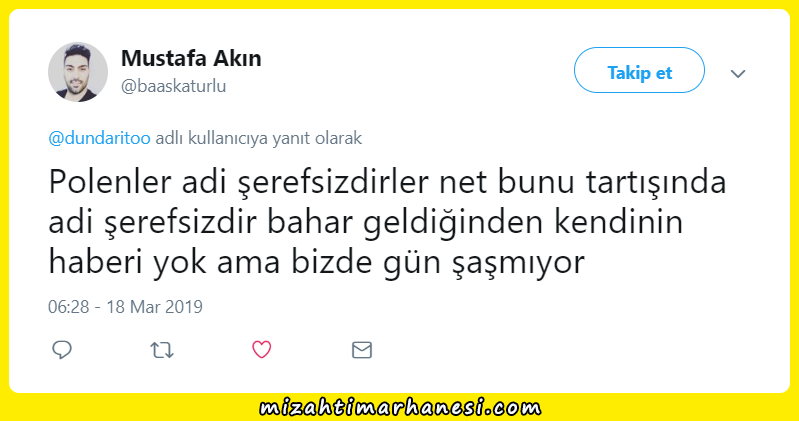
Task: Send tweet via the envelope message icon
Action: pos(362,350)
